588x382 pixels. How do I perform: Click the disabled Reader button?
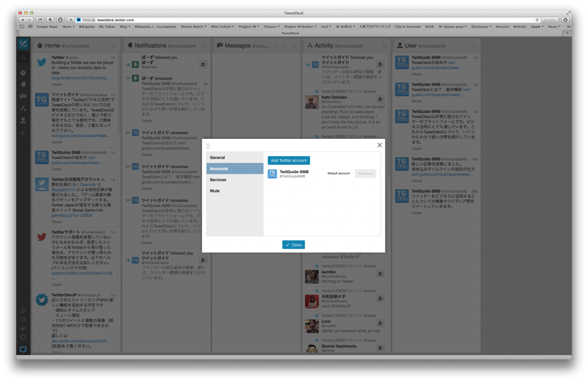[550, 20]
